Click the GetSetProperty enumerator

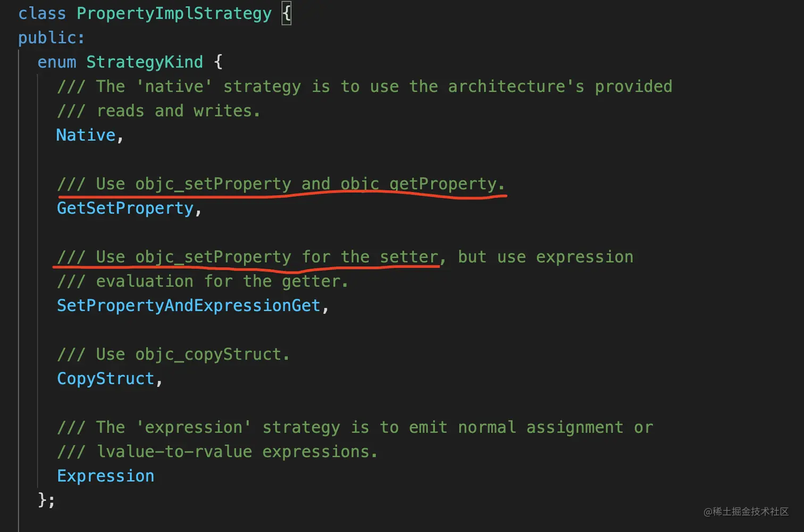tap(125, 208)
